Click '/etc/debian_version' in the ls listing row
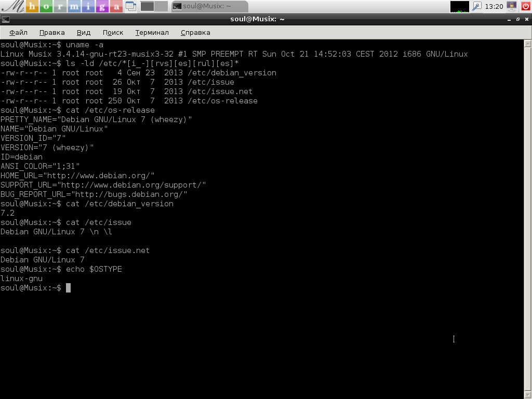 pos(232,73)
